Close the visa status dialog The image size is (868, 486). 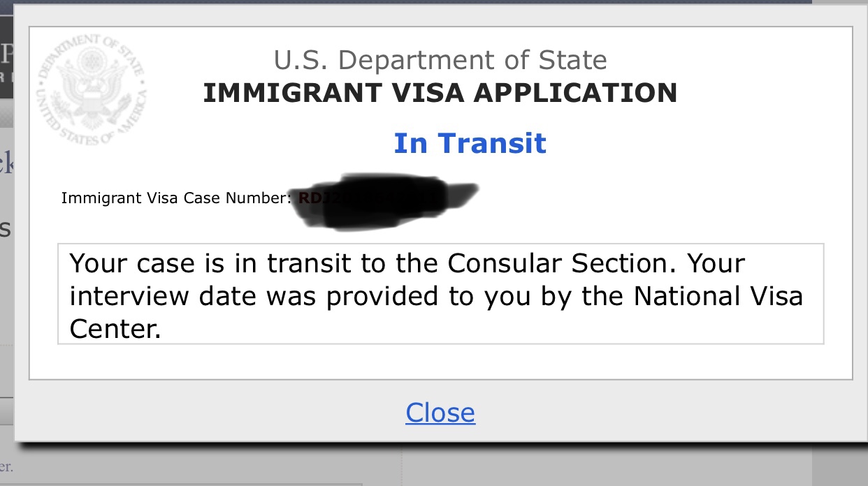[440, 413]
